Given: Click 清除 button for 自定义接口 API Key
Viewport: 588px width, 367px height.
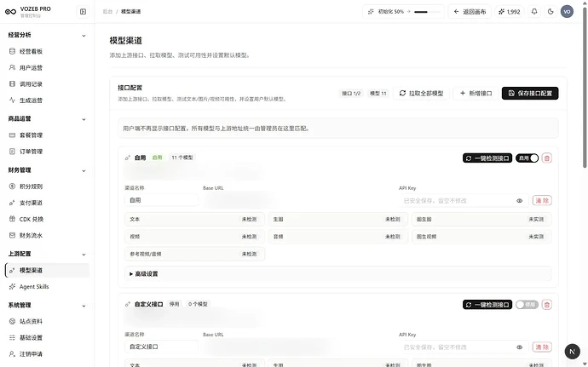Looking at the screenshot, I should coord(542,347).
